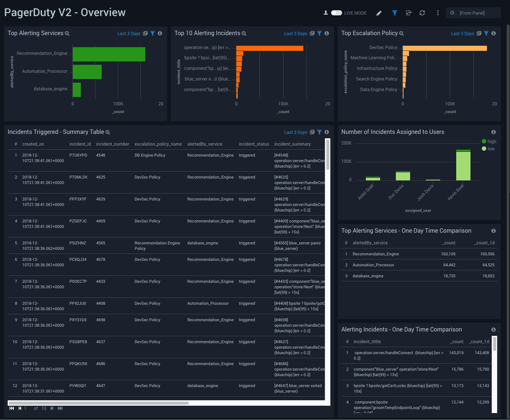Open the '[From Panel]' time range selector
Screen dimensions: 510x420
coord(473,13)
